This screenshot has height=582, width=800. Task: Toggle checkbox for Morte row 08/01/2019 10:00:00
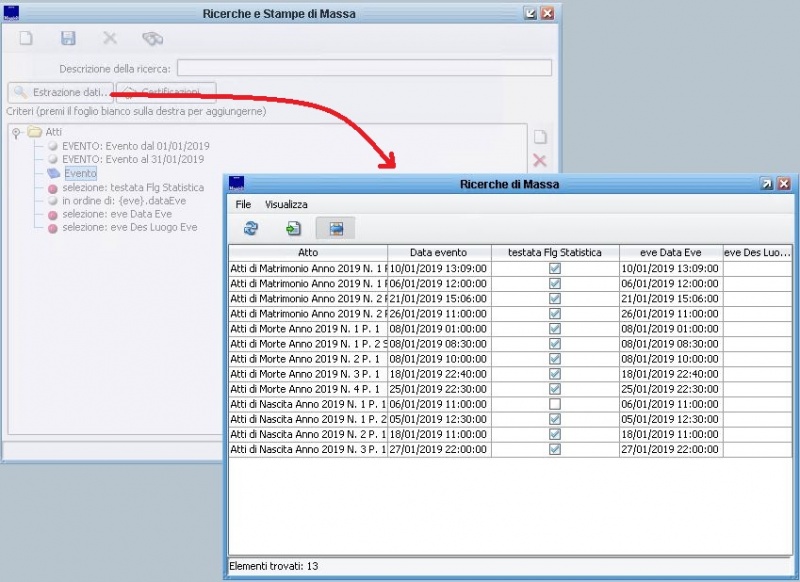pos(555,359)
